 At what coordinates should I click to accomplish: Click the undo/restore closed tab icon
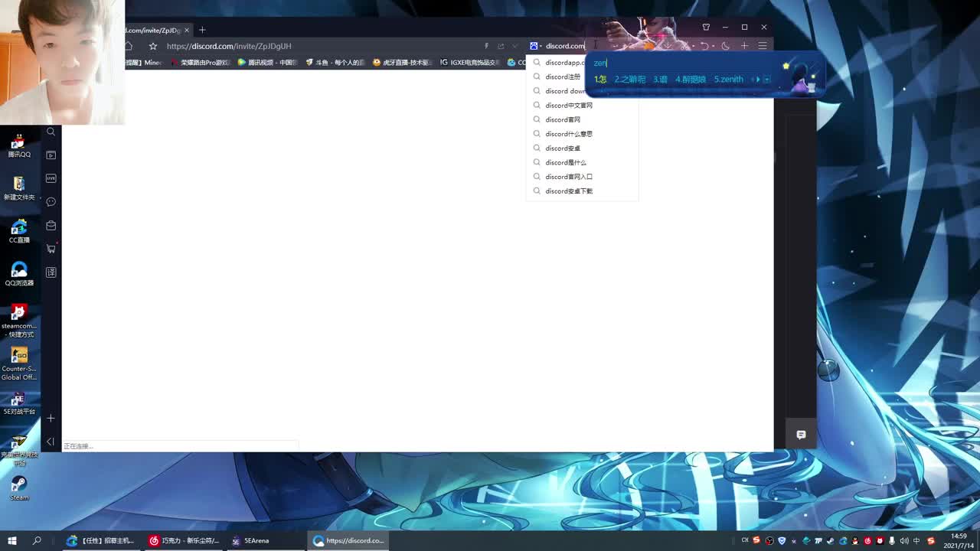click(x=704, y=46)
